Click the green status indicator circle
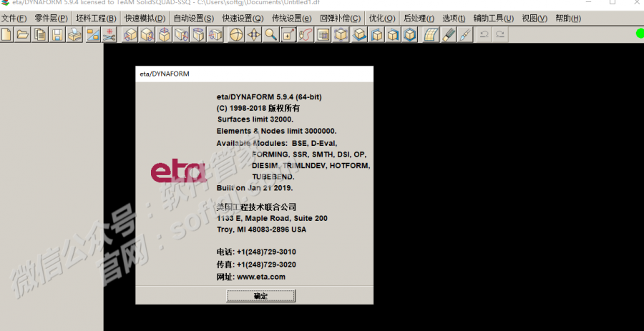 click(x=640, y=34)
